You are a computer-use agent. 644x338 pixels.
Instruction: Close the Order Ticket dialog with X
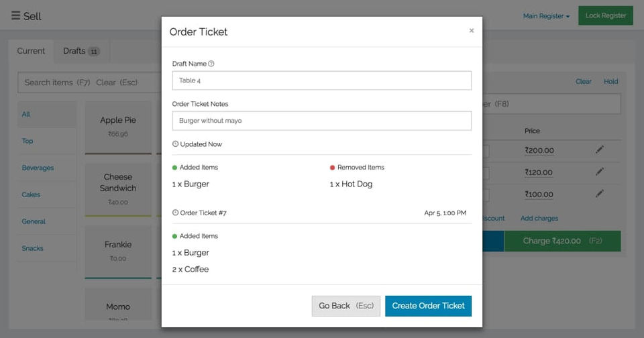471,31
